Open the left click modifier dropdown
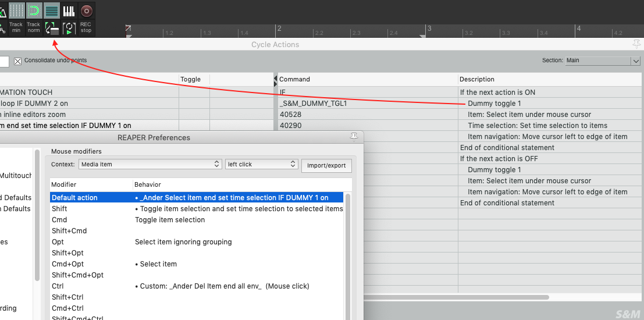The width and height of the screenshot is (644, 320). pos(261,164)
